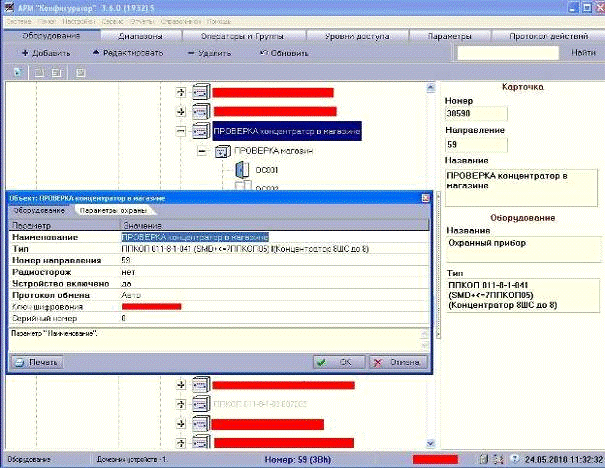605x468 pixels.
Task: Expand the topmost redacted tree node
Action: (x=181, y=92)
